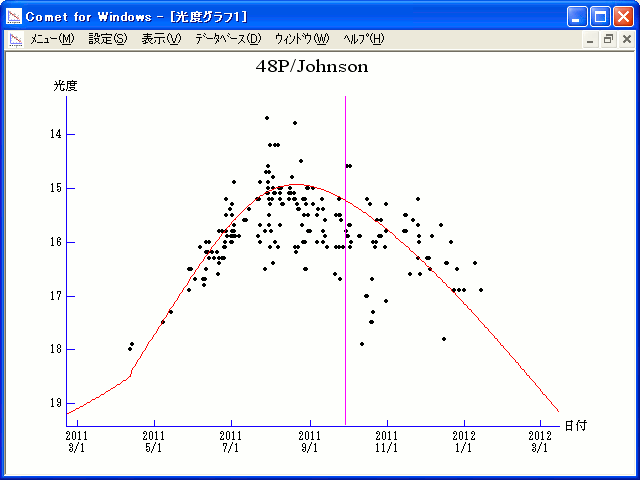The width and height of the screenshot is (640, 480).
Task: Open the 設定(S) settings menu
Action: 108,39
